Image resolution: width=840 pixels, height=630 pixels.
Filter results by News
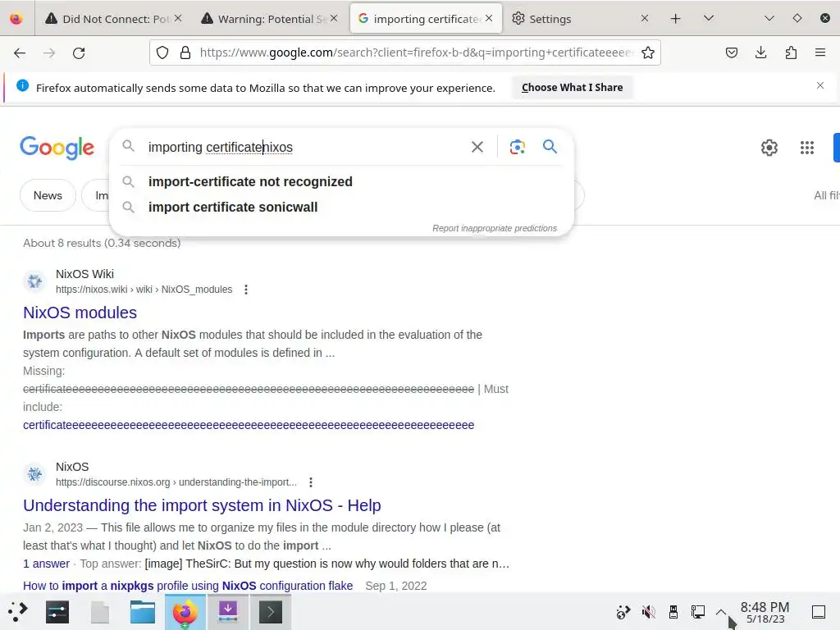point(48,195)
